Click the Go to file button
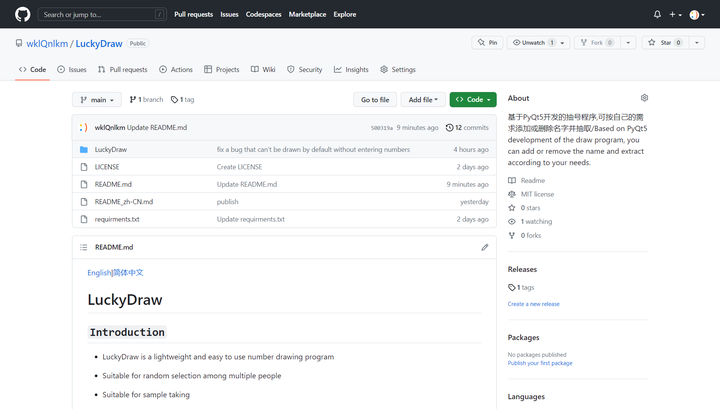Screen dimensions: 720x409 pyautogui.click(x=375, y=100)
